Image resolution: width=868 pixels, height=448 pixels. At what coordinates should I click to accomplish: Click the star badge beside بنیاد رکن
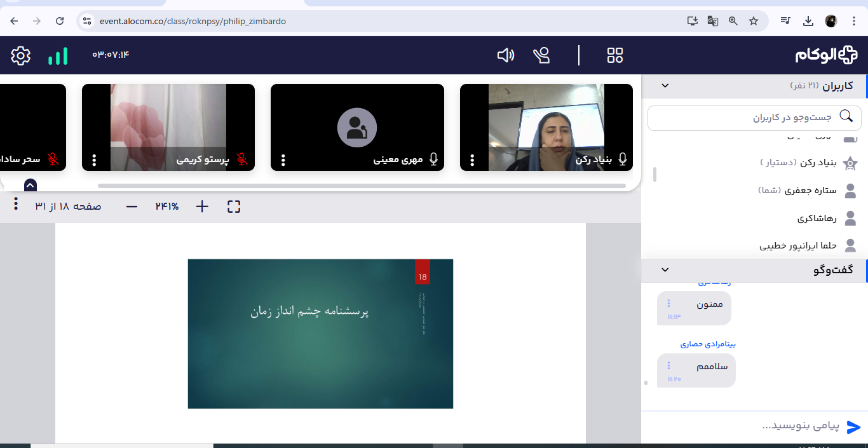pyautogui.click(x=850, y=163)
